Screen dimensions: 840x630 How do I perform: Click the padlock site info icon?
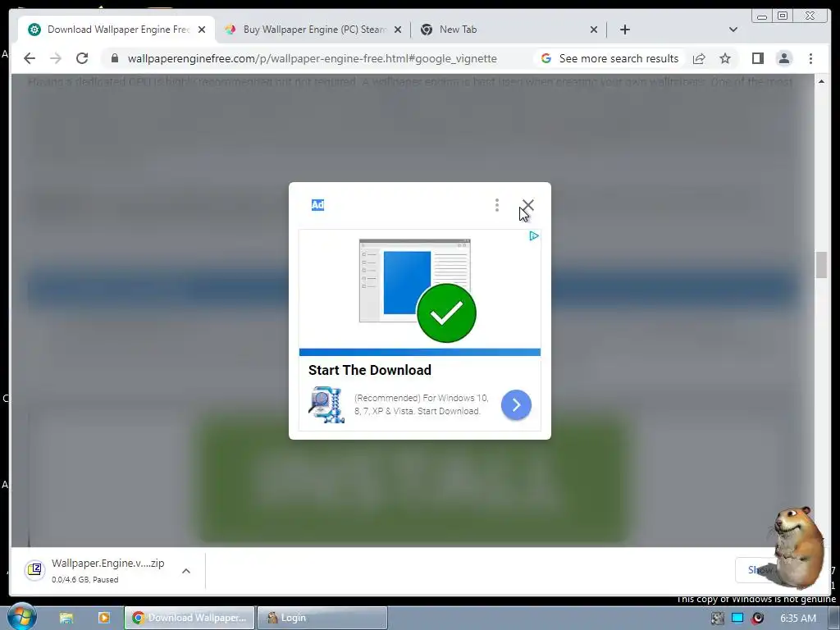pos(115,58)
